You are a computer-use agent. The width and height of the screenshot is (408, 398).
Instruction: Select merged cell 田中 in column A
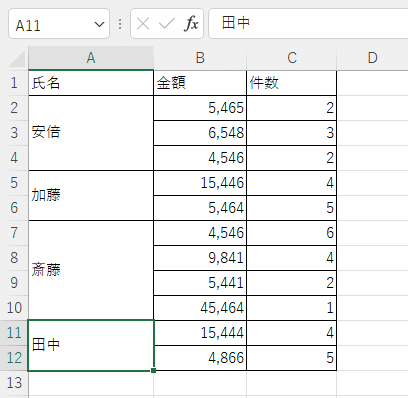click(91, 345)
